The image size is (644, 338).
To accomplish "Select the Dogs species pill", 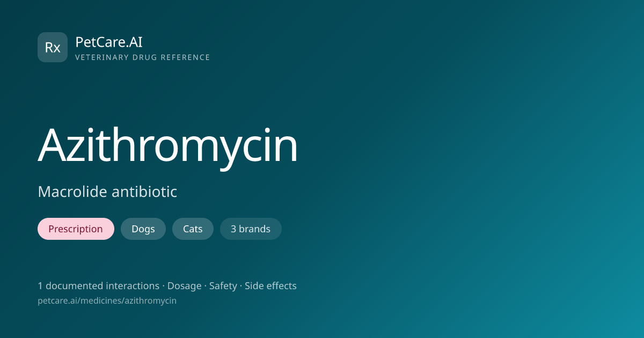I will point(143,229).
